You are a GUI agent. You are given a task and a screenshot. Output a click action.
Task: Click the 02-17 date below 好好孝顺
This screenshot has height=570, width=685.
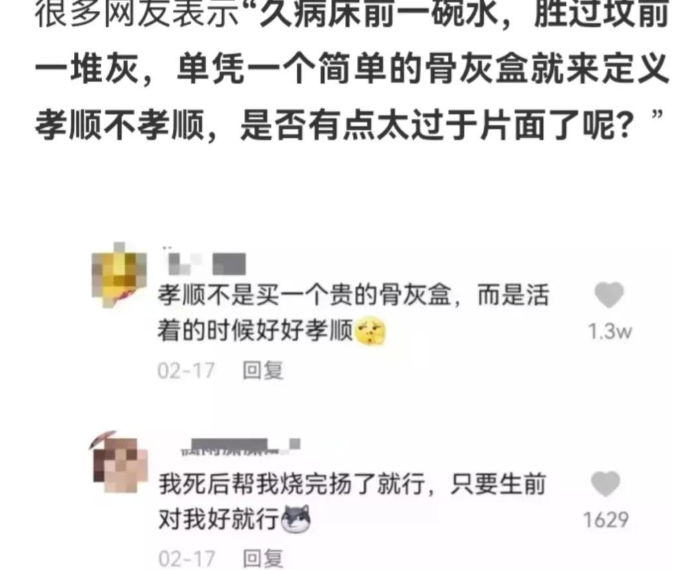click(x=186, y=371)
